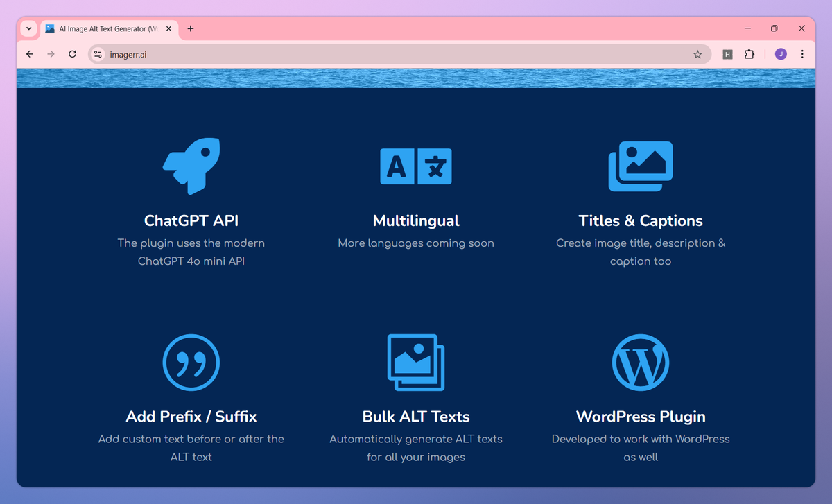The height and width of the screenshot is (504, 832).
Task: Click the Add Prefix / Suffix heading
Action: 191,417
